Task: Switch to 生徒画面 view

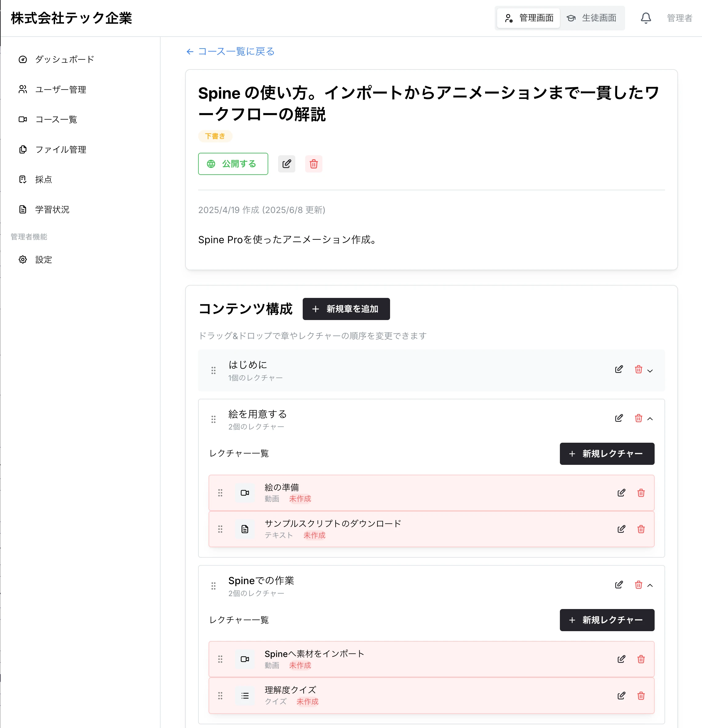Action: click(x=592, y=18)
